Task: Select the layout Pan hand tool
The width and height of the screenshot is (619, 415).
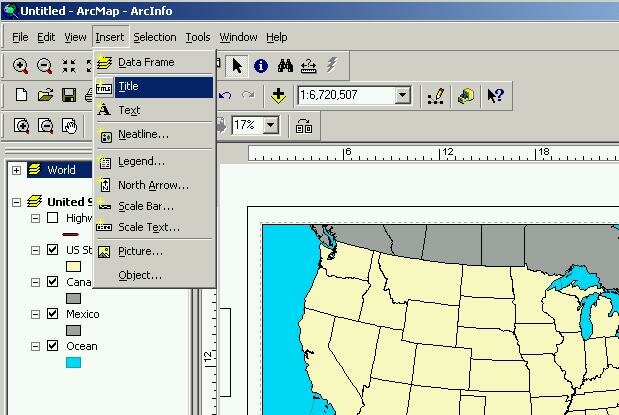Action: 69,126
